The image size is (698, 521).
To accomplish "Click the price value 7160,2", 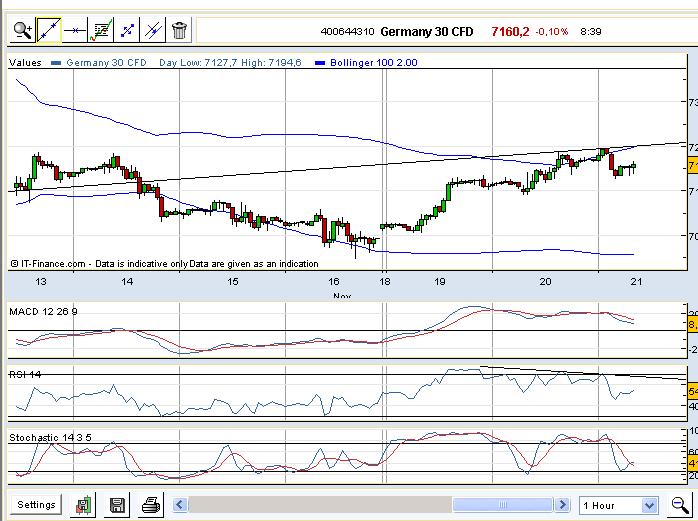I will 510,32.
